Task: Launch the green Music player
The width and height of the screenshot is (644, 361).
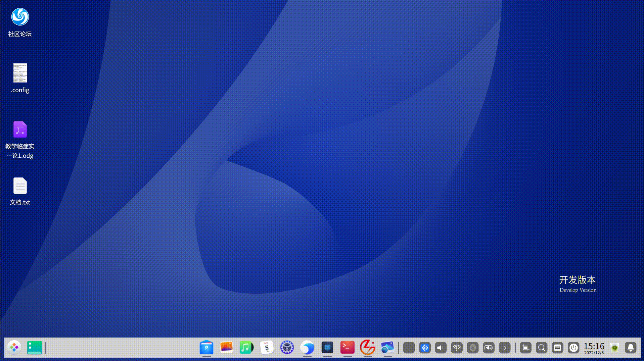Action: [x=246, y=348]
